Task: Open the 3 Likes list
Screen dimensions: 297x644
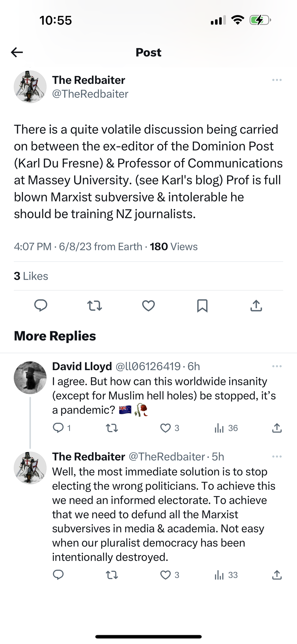Action: [31, 276]
